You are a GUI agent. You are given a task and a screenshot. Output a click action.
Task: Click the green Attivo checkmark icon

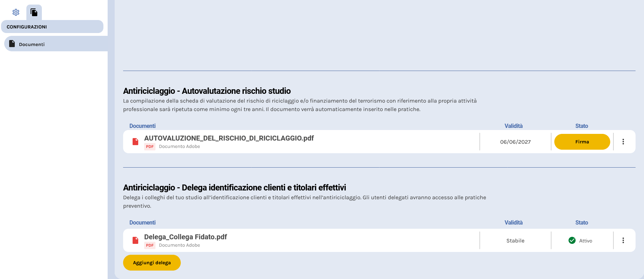pos(572,240)
